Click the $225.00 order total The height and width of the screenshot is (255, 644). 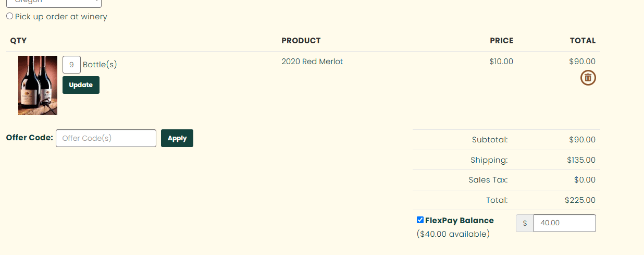coord(580,200)
